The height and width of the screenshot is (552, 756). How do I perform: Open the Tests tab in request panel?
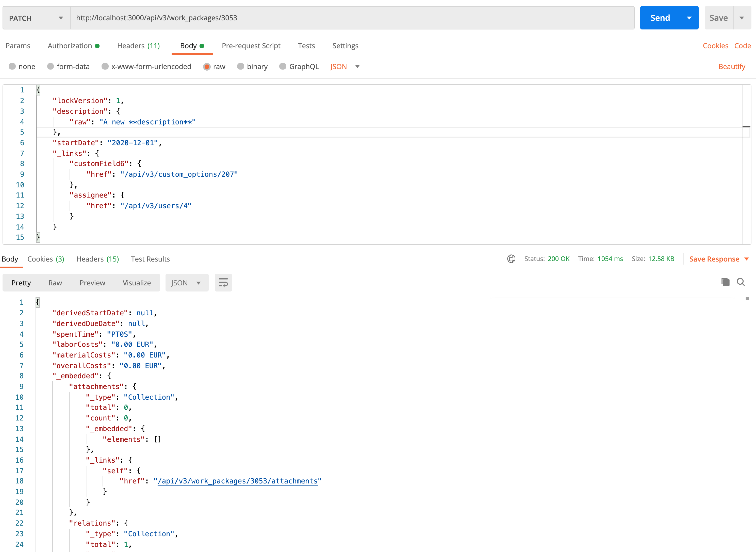(x=306, y=45)
